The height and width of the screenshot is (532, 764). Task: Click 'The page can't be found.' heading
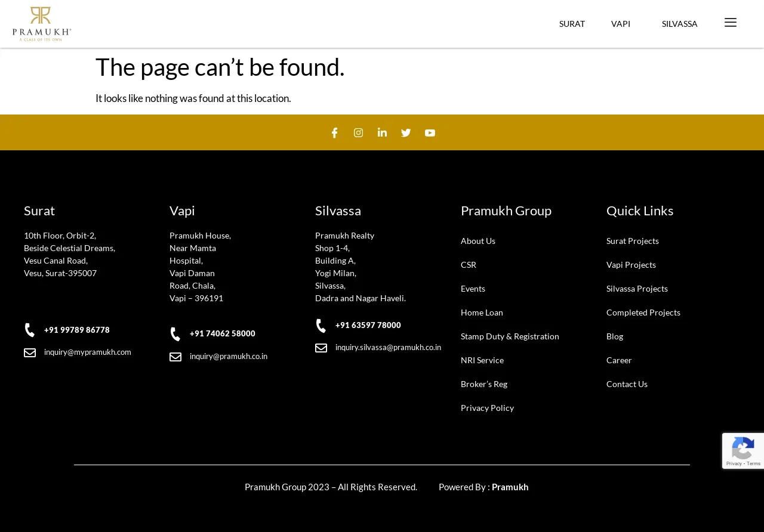click(x=220, y=67)
